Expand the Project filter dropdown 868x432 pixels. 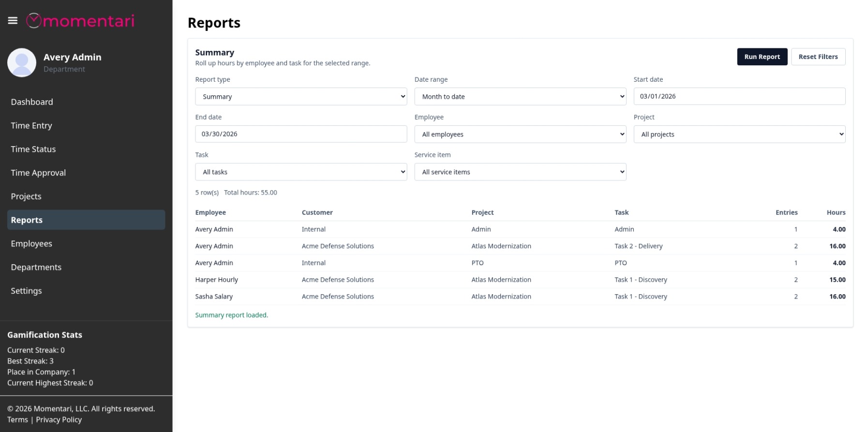tap(739, 134)
